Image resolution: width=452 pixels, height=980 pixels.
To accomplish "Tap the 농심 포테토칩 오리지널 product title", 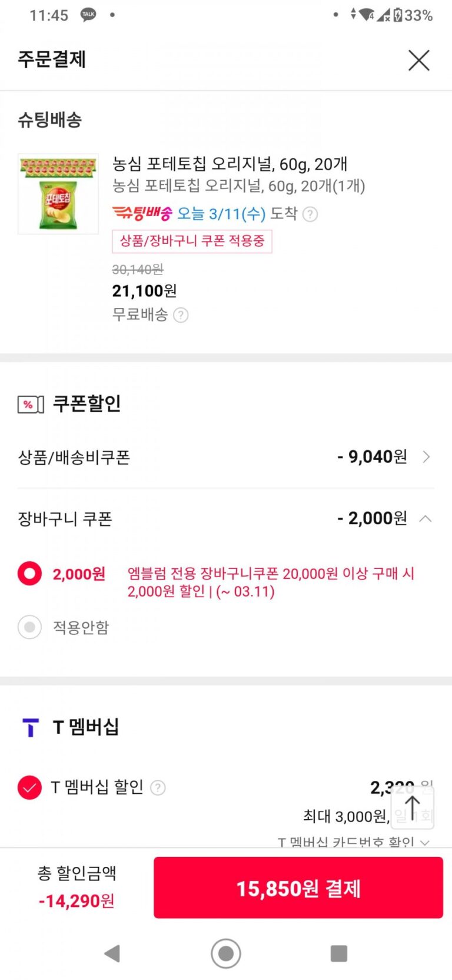I will click(x=230, y=164).
